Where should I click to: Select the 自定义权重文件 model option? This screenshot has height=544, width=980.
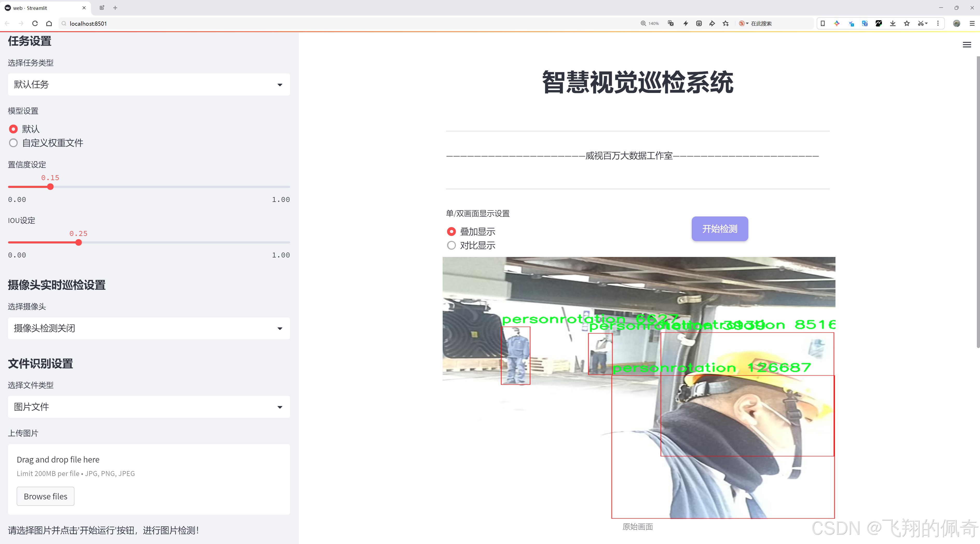pos(13,143)
